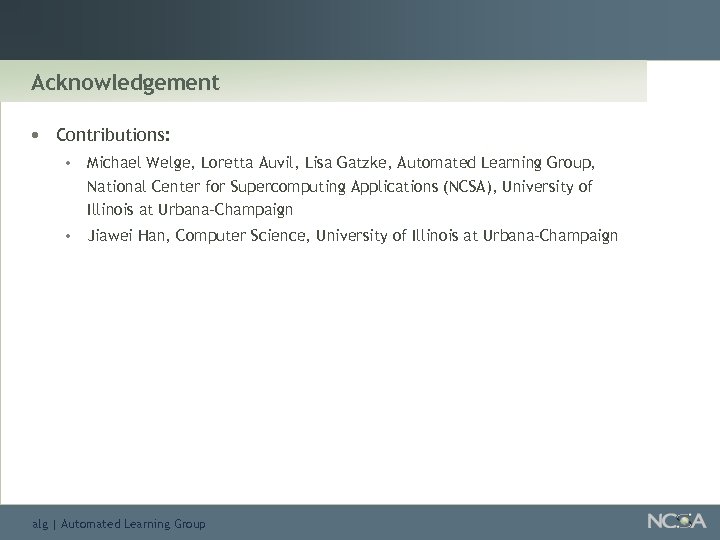Click the Jiawei Han, Computer Science line
The image size is (720, 540).
click(x=352, y=236)
